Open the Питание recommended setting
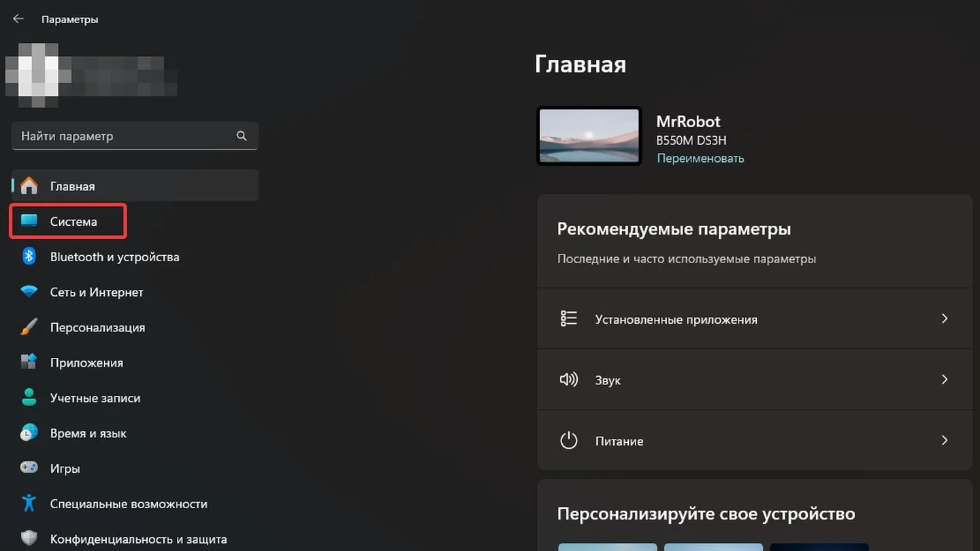The height and width of the screenshot is (551, 980). pyautogui.click(x=755, y=441)
